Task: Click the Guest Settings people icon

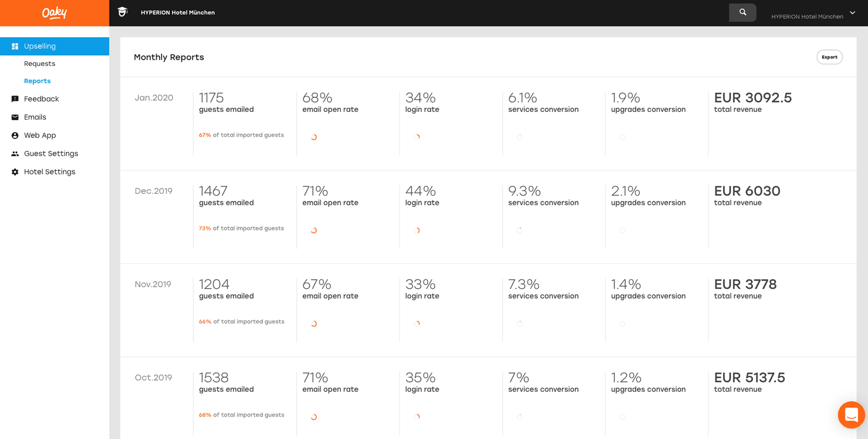Action: coord(15,154)
